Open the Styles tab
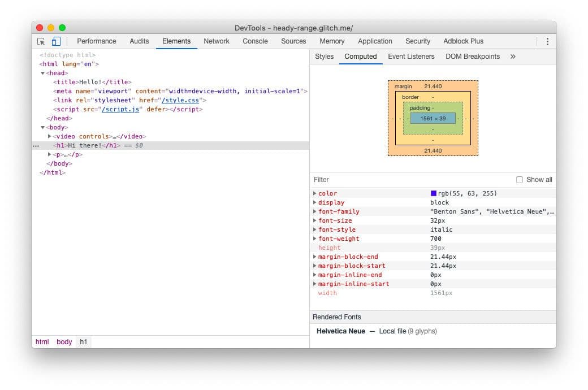The height and width of the screenshot is (390, 588). (x=324, y=57)
